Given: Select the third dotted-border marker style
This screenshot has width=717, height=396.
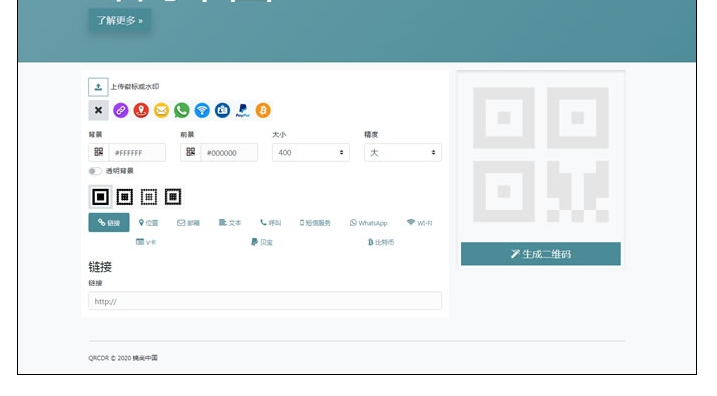Looking at the screenshot, I should (149, 197).
